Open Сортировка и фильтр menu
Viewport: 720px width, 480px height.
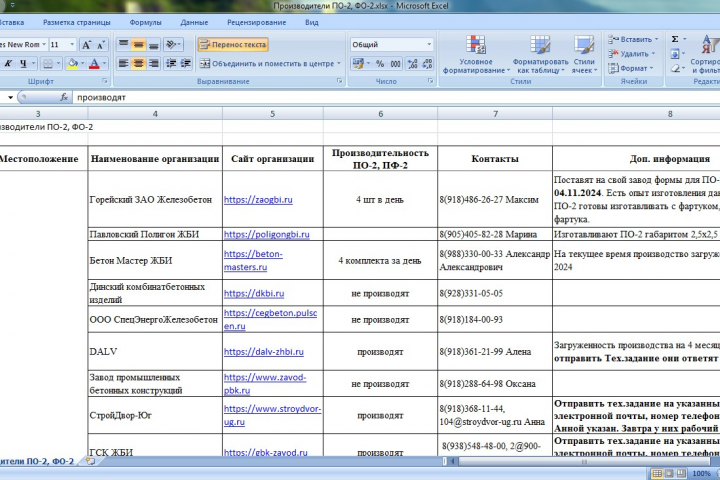pos(706,54)
